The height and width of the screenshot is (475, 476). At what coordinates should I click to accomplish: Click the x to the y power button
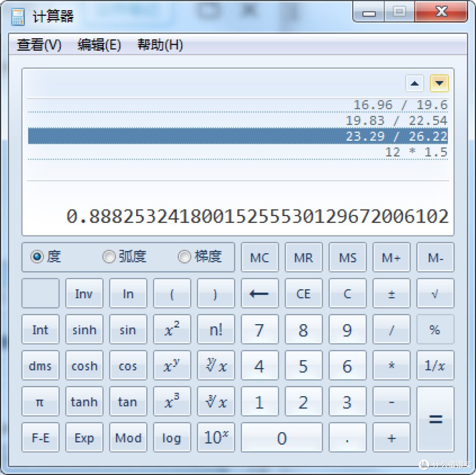pyautogui.click(x=172, y=365)
